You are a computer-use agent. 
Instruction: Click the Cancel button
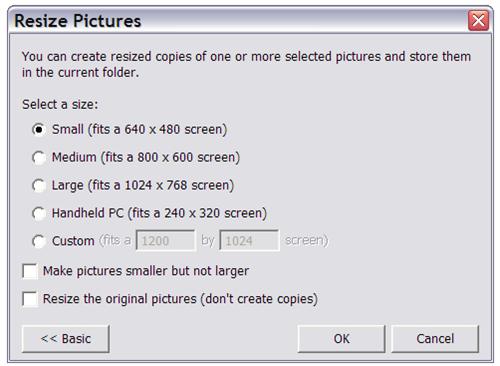435,339
